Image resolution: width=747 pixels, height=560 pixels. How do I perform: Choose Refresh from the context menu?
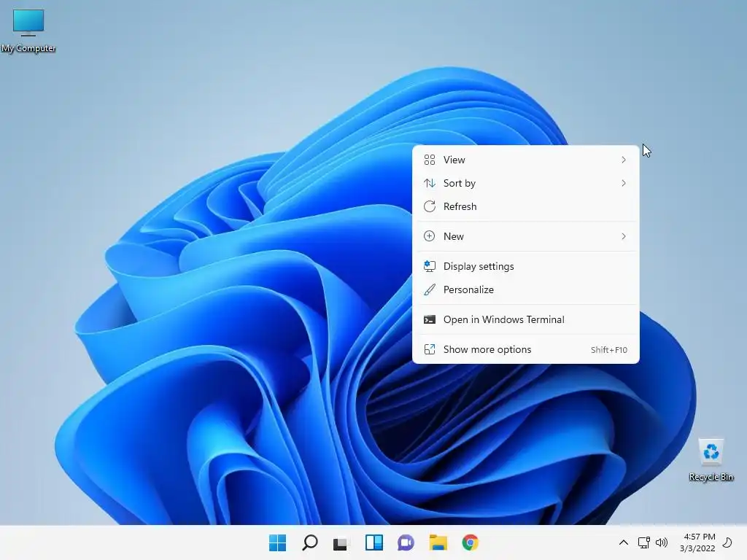525,206
